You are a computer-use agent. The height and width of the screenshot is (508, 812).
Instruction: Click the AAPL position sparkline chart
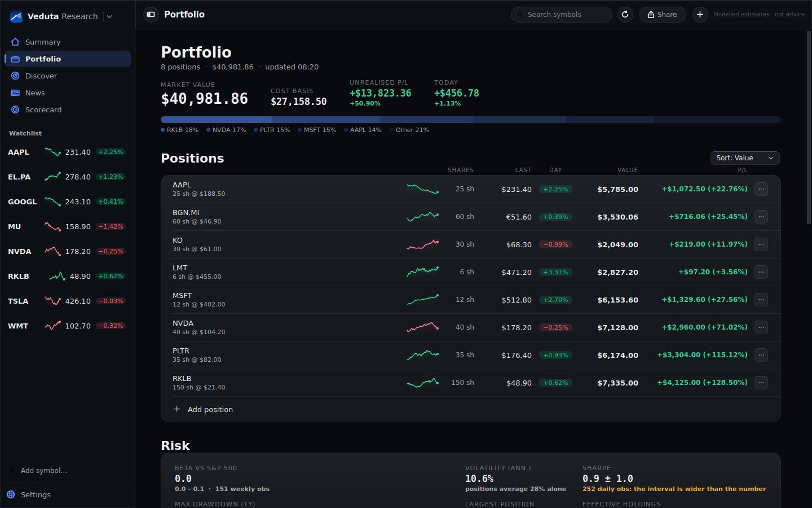[x=422, y=189]
